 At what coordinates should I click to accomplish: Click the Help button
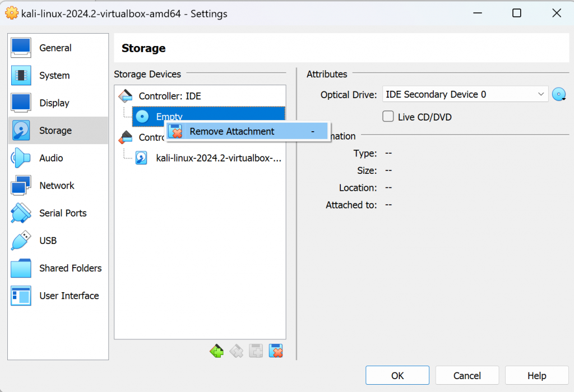(x=536, y=375)
